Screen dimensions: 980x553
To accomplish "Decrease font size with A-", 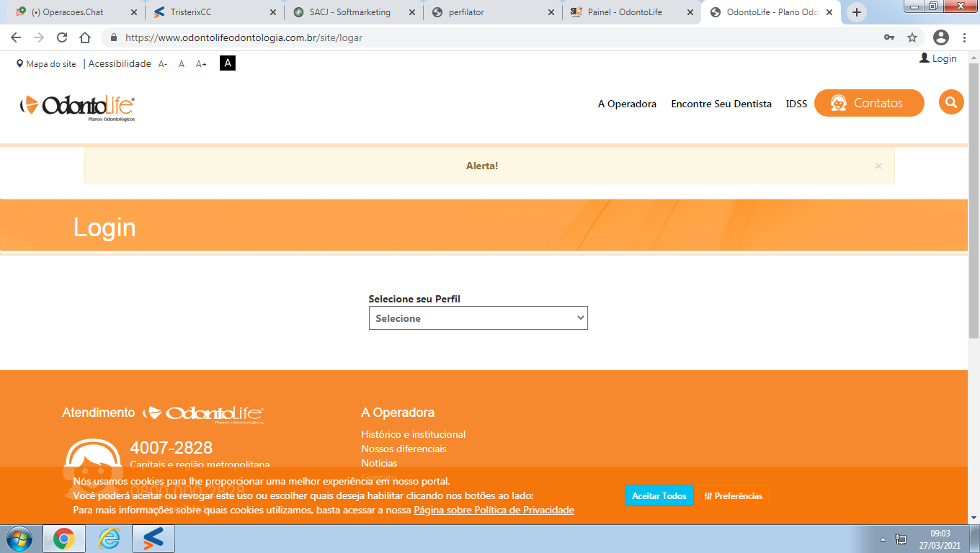I will pyautogui.click(x=163, y=64).
